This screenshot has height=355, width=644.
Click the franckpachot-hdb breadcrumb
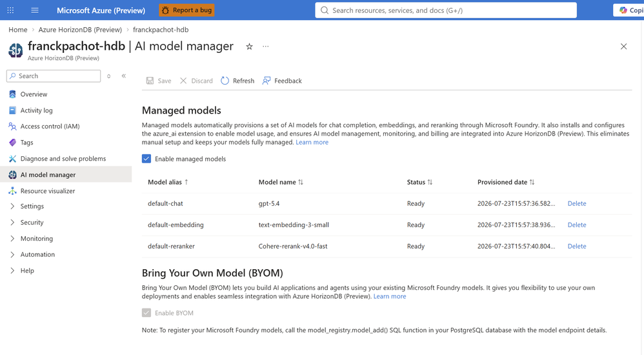click(x=161, y=30)
